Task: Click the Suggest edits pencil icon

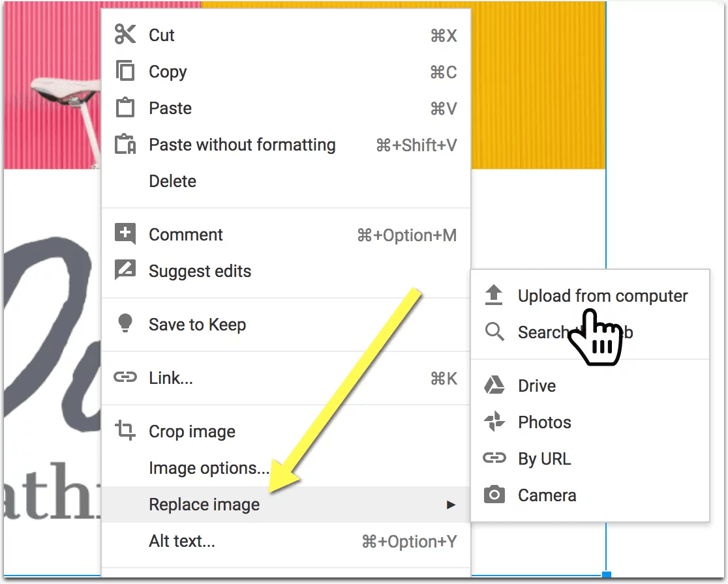Action: coord(125,269)
